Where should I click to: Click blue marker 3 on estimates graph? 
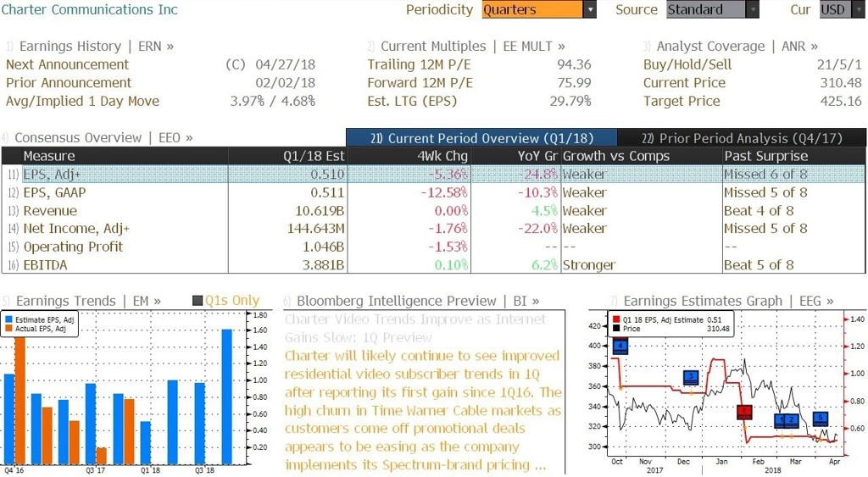[691, 377]
